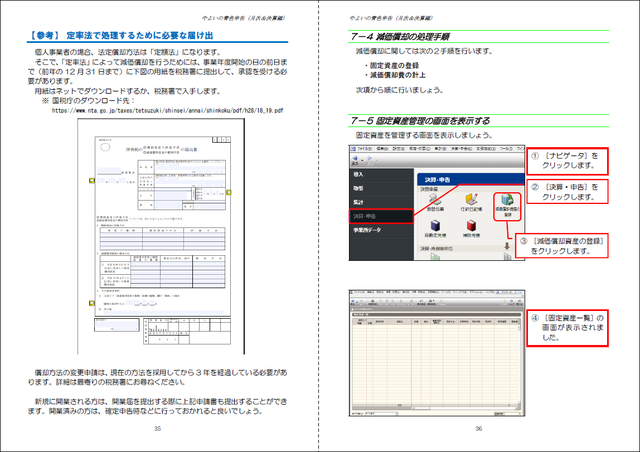Select 導入 in the dark navigator sidebar
The image size is (640, 452).
[381, 174]
